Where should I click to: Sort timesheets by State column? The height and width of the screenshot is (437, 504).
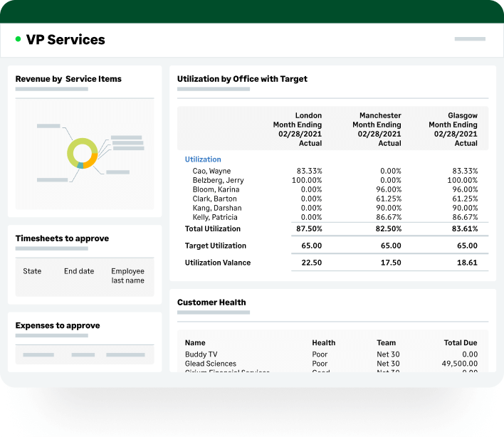click(x=32, y=271)
